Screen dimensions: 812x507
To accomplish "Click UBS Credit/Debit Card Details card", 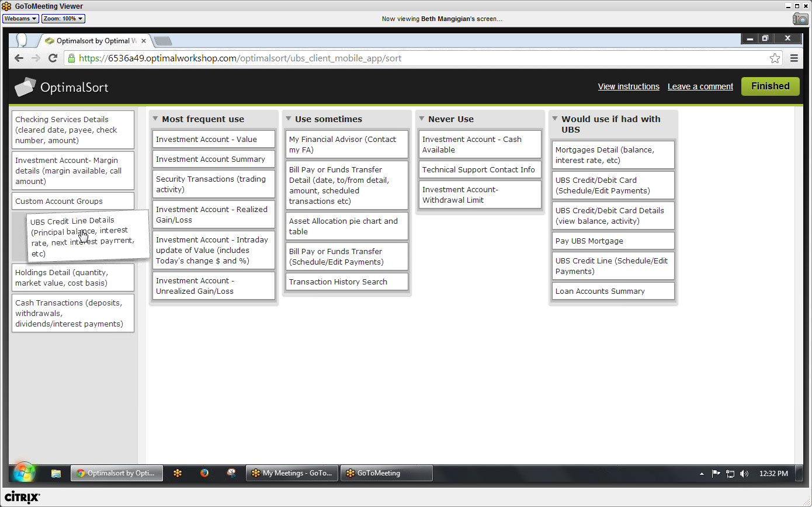I will click(613, 216).
